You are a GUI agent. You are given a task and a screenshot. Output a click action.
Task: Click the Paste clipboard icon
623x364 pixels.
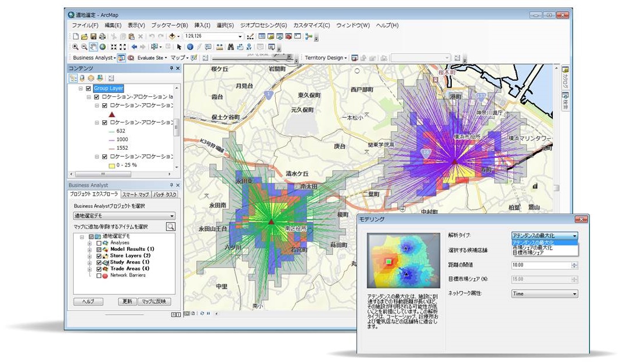pos(132,36)
